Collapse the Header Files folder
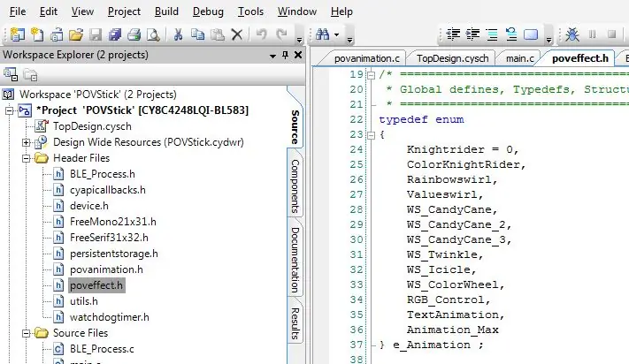 tap(26, 158)
